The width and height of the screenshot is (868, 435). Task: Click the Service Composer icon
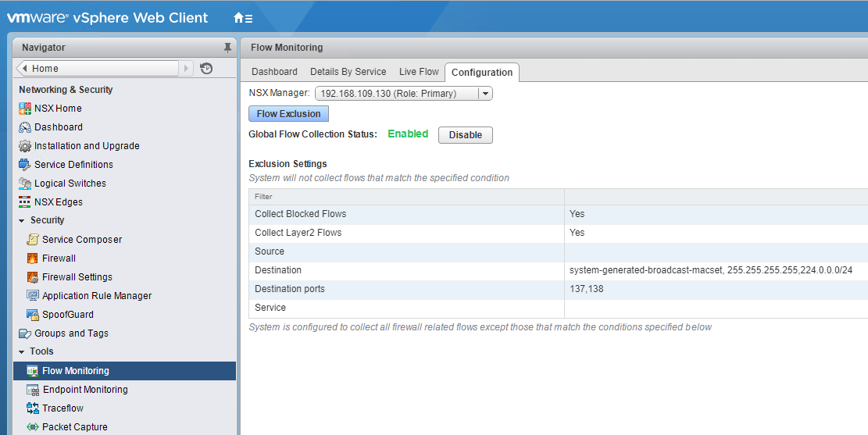[33, 240]
